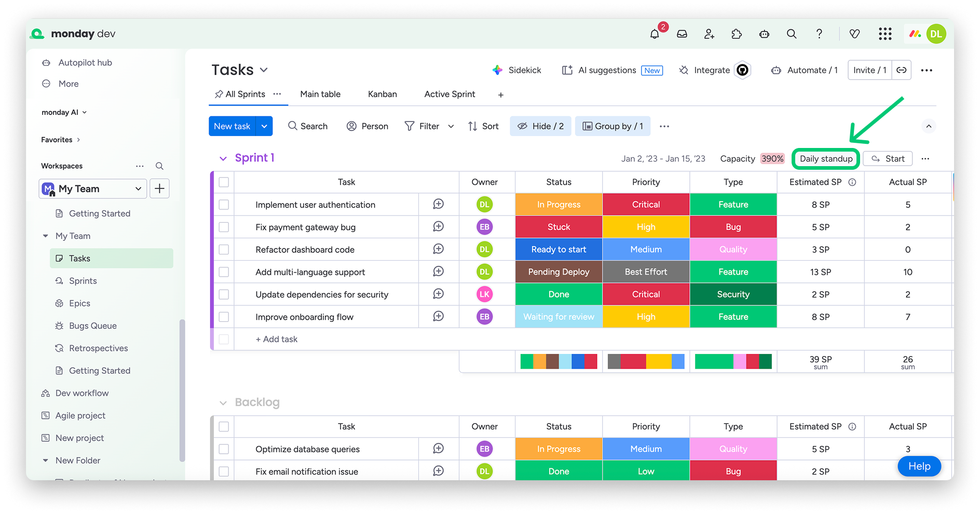This screenshot has width=980, height=514.
Task: Open the DL user profile avatar
Action: pos(936,34)
